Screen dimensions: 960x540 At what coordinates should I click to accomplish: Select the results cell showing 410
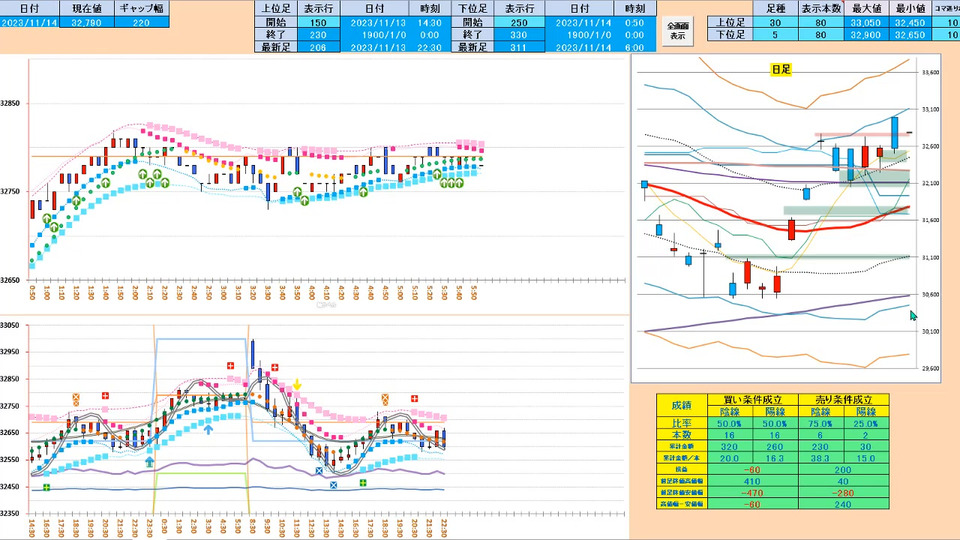(752, 481)
